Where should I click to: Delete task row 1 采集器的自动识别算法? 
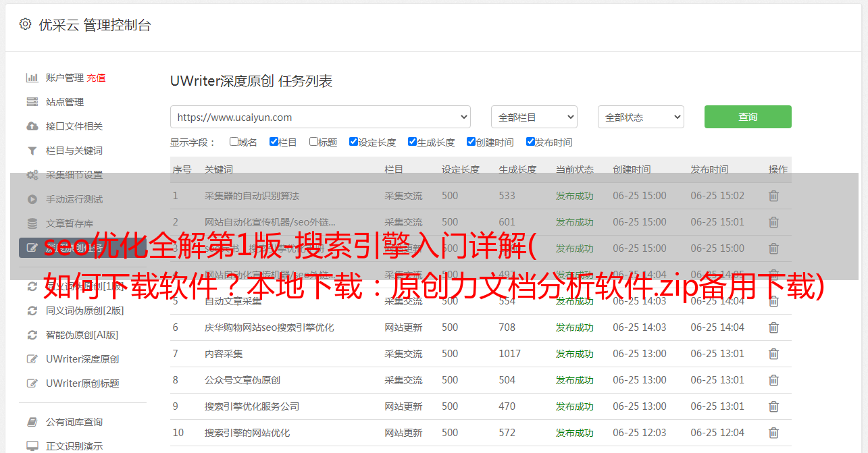(x=773, y=196)
